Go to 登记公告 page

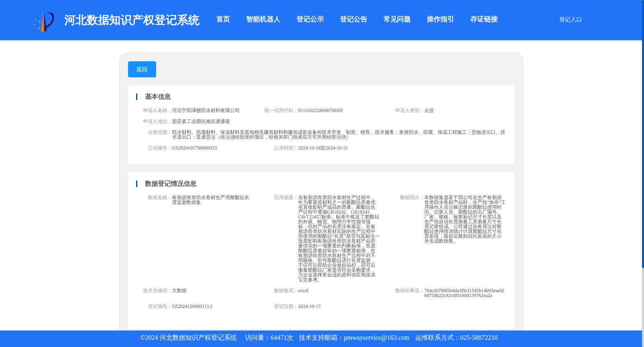[353, 19]
